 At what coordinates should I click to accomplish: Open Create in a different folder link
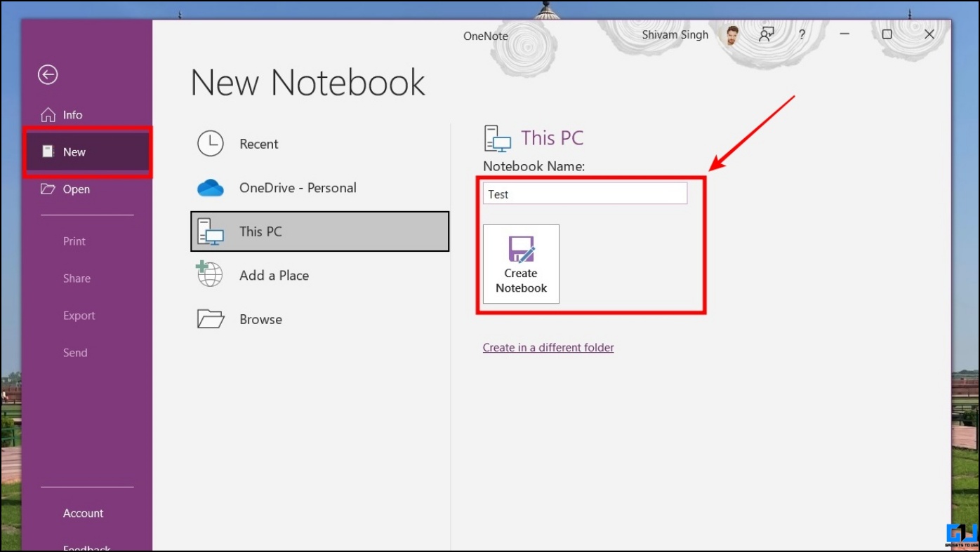(x=548, y=348)
